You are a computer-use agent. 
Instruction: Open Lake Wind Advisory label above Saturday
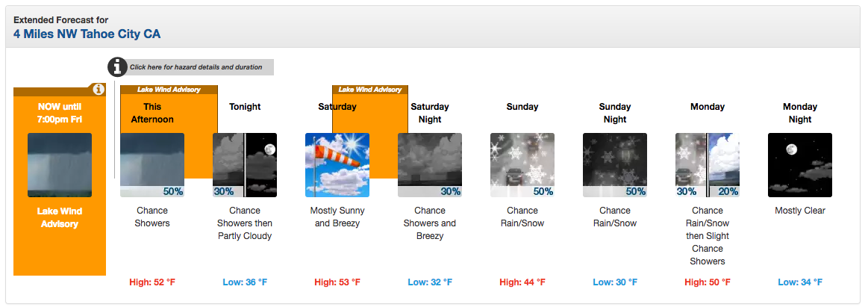[369, 89]
